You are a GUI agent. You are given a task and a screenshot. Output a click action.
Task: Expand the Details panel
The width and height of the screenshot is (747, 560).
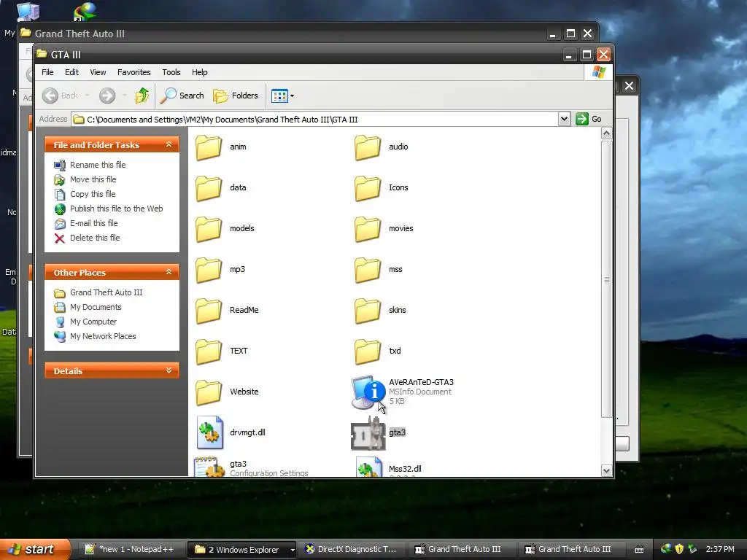click(169, 370)
